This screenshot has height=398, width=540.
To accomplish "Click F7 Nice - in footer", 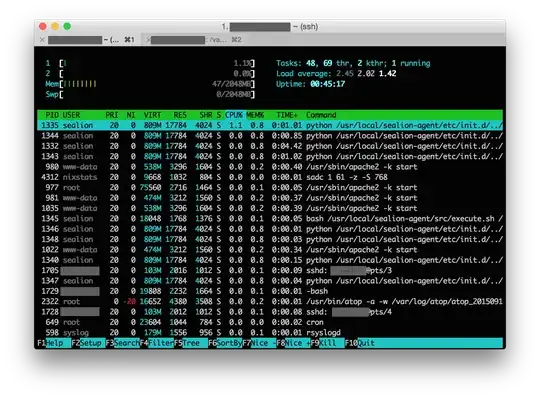I will [x=259, y=343].
